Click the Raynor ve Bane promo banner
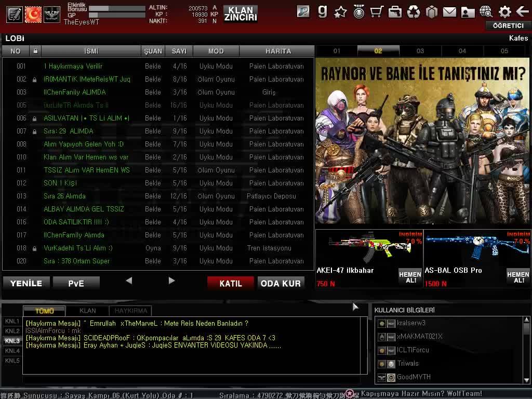 click(x=422, y=141)
